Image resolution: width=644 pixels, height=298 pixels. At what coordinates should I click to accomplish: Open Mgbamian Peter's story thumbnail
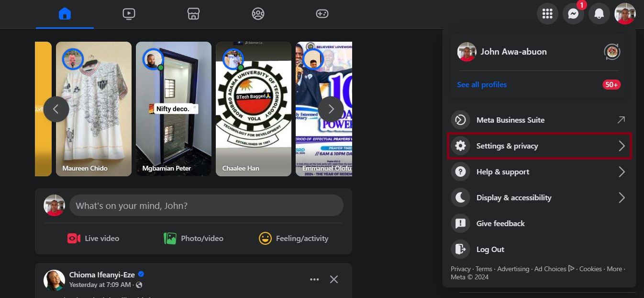[173, 109]
